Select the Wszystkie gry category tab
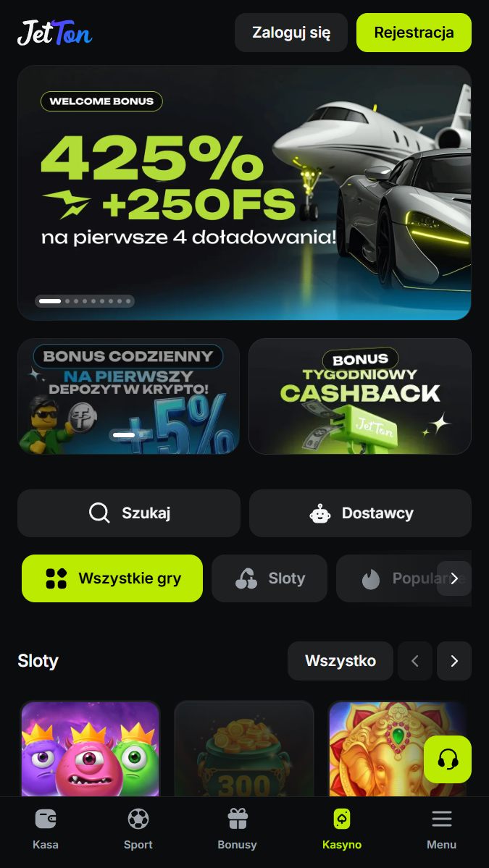 [112, 578]
